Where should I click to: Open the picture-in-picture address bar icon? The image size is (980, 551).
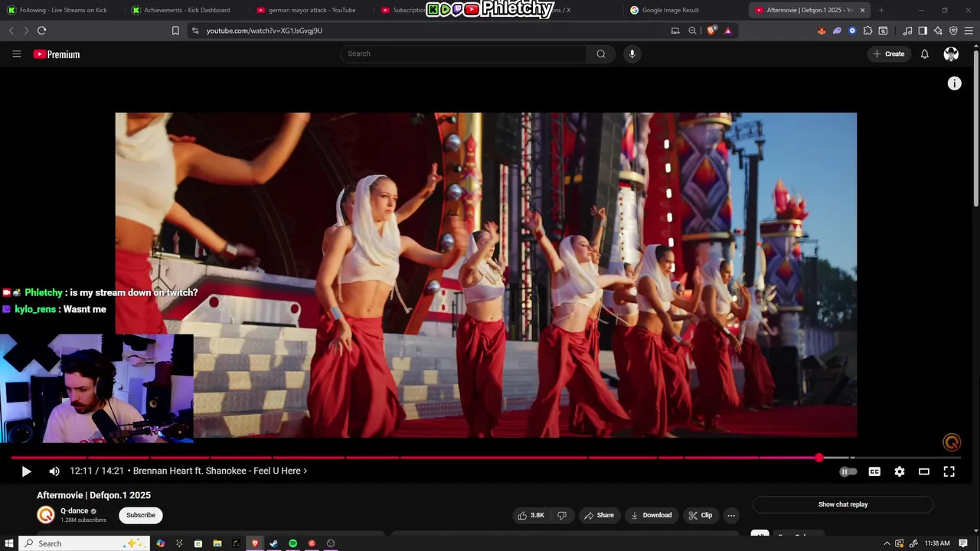[x=675, y=31]
